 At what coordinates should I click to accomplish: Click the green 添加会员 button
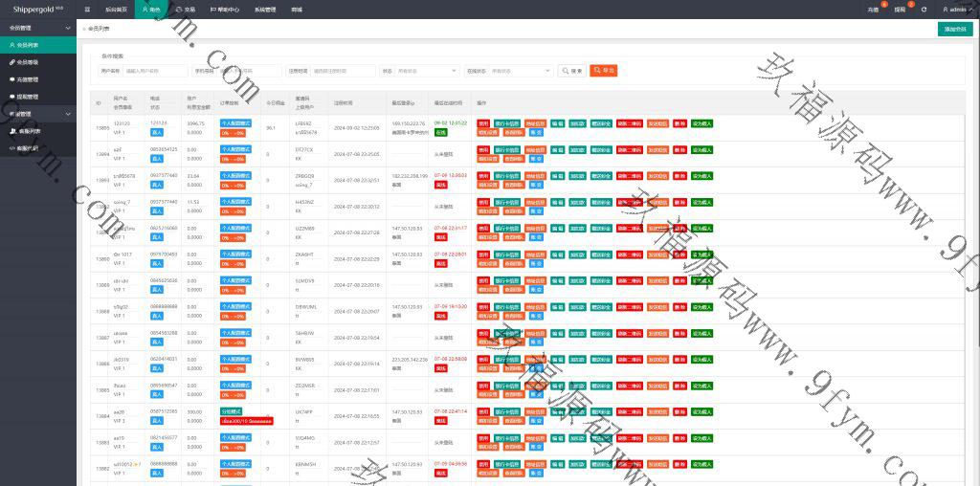[x=954, y=30]
